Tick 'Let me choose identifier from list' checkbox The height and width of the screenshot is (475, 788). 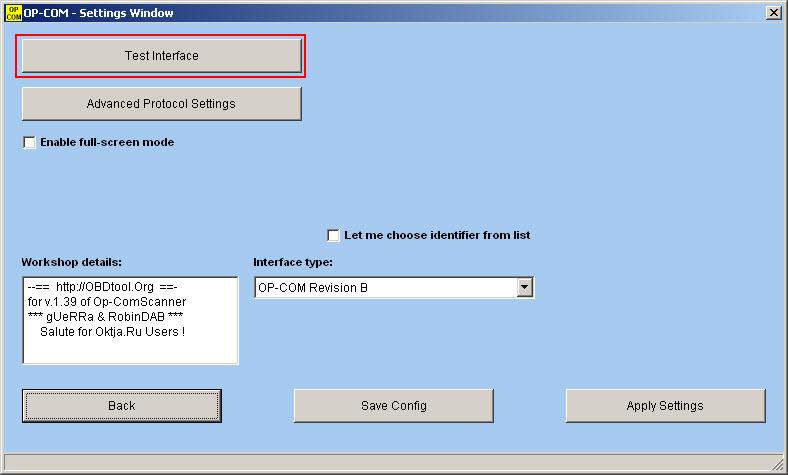point(333,236)
